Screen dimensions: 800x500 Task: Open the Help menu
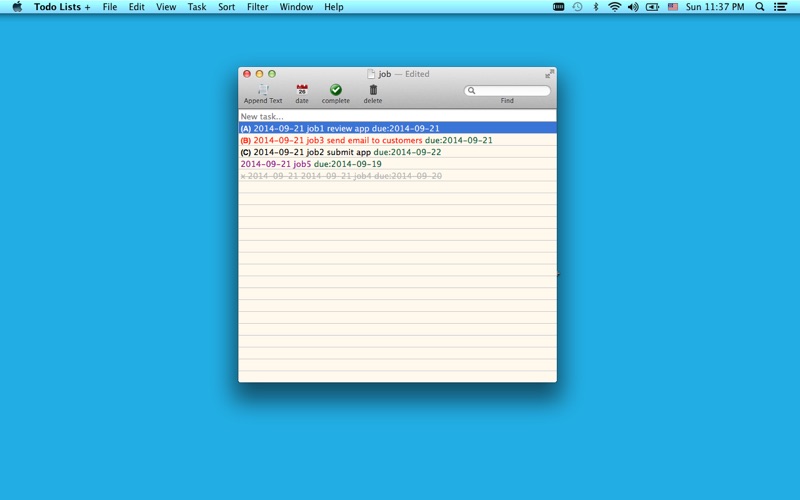[334, 7]
